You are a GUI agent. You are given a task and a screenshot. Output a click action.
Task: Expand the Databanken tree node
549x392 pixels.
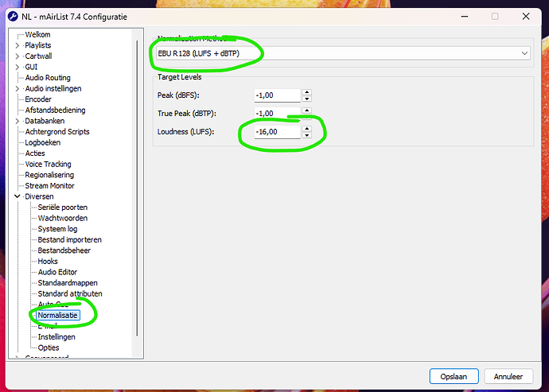coord(18,121)
